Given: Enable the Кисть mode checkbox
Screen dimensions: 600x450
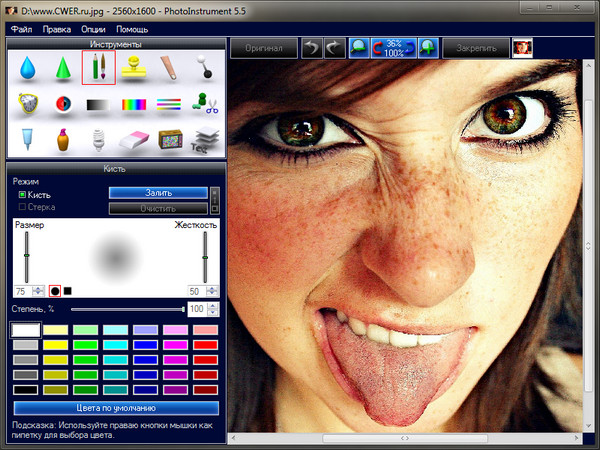Looking at the screenshot, I should click(x=23, y=194).
